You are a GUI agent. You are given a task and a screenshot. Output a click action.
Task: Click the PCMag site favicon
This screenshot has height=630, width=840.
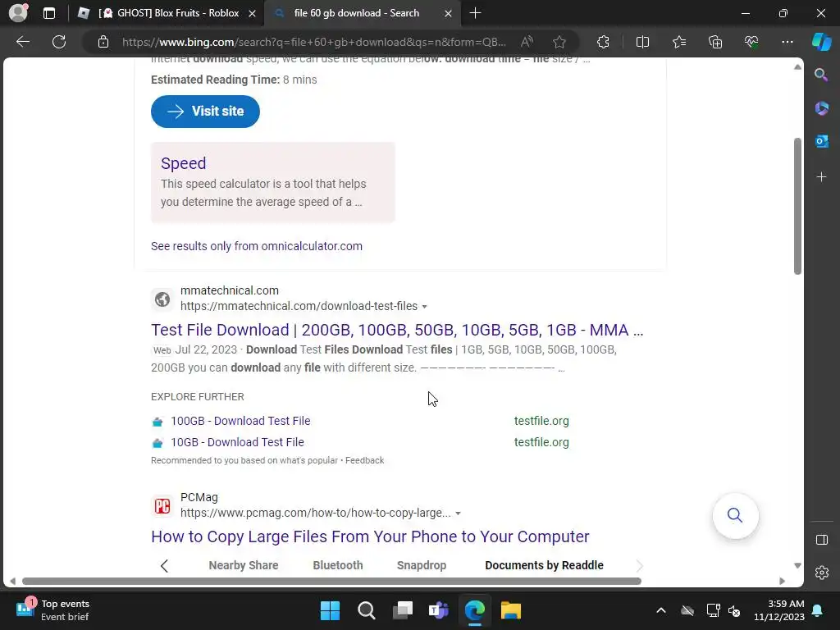point(162,505)
